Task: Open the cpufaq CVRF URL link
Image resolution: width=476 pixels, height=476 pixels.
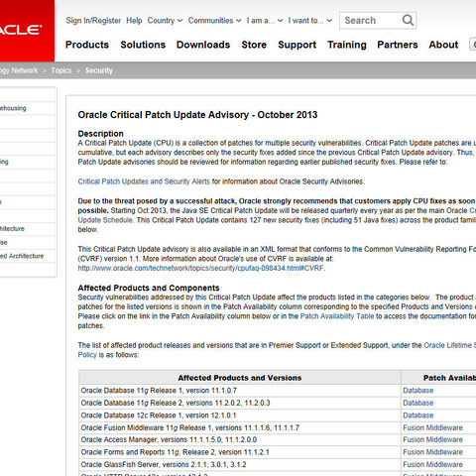Action: (x=200, y=268)
